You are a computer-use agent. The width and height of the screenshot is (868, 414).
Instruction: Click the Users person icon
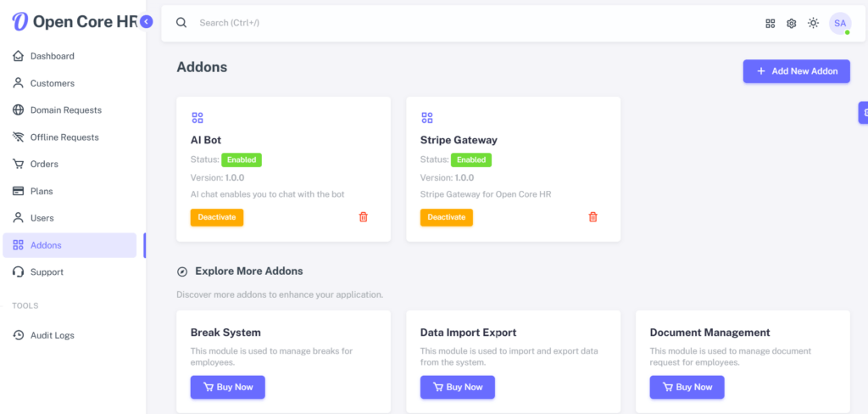(19, 218)
